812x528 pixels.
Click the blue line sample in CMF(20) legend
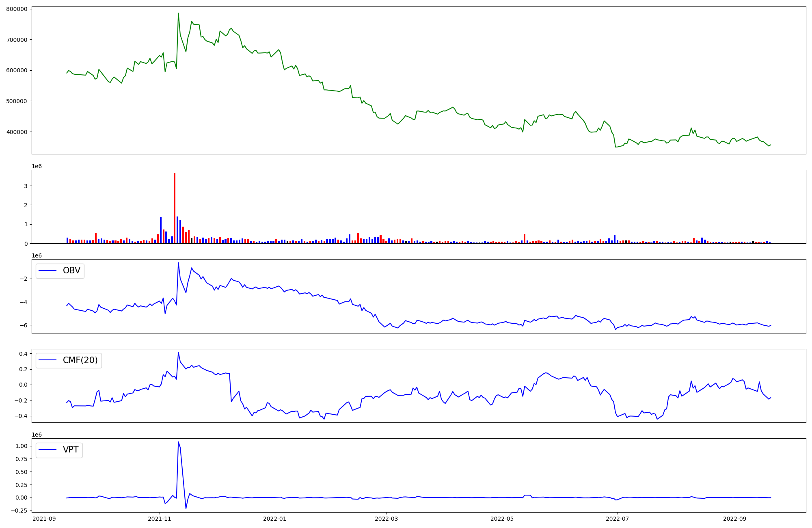(x=48, y=361)
